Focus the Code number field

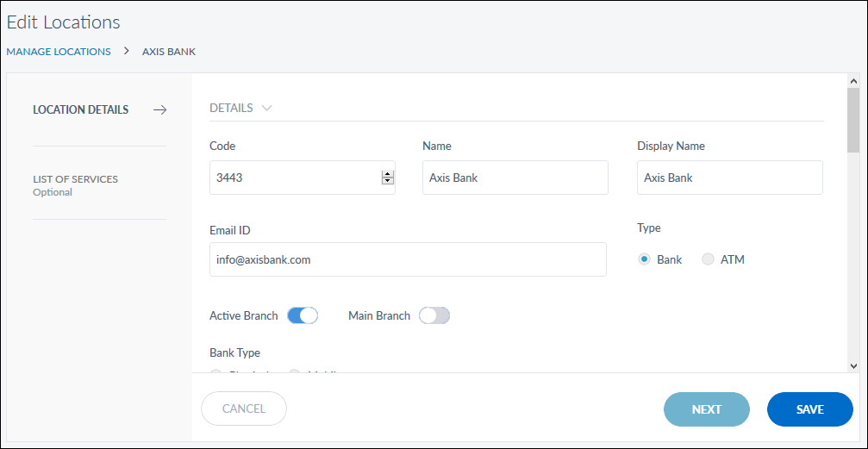(293, 178)
